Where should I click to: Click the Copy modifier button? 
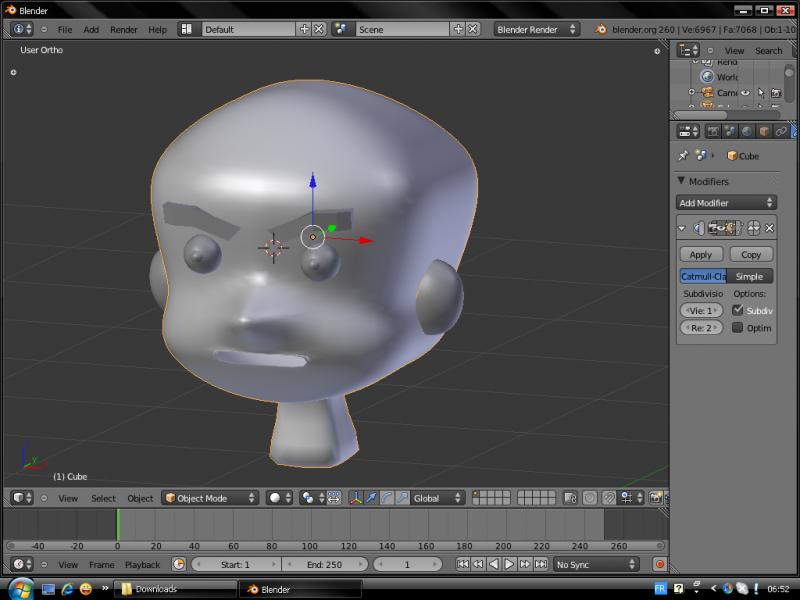point(751,254)
